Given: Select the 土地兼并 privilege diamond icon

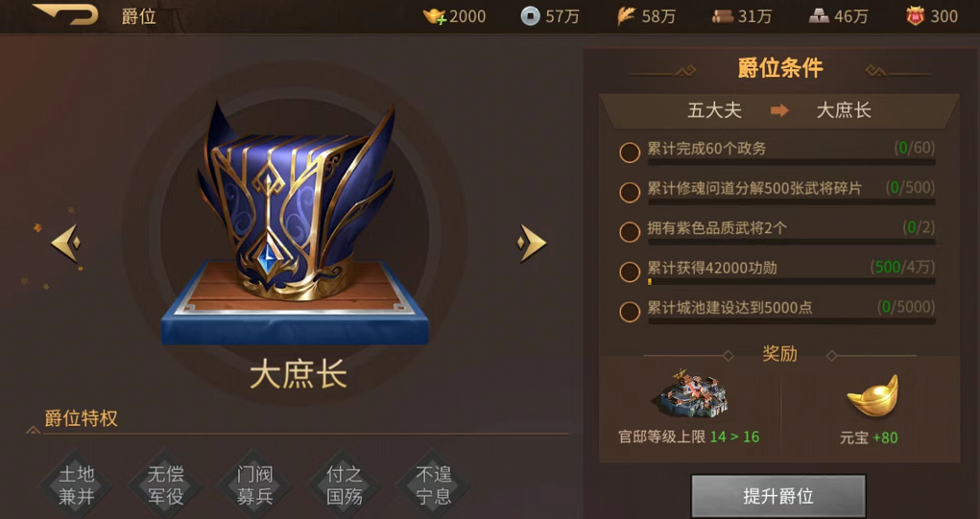Looking at the screenshot, I should coord(76,484).
